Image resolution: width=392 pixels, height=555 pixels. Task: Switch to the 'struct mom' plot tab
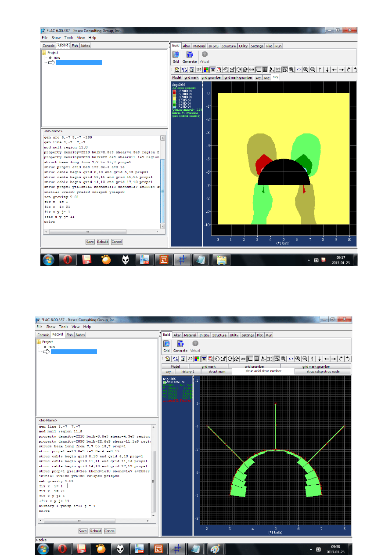click(216, 371)
